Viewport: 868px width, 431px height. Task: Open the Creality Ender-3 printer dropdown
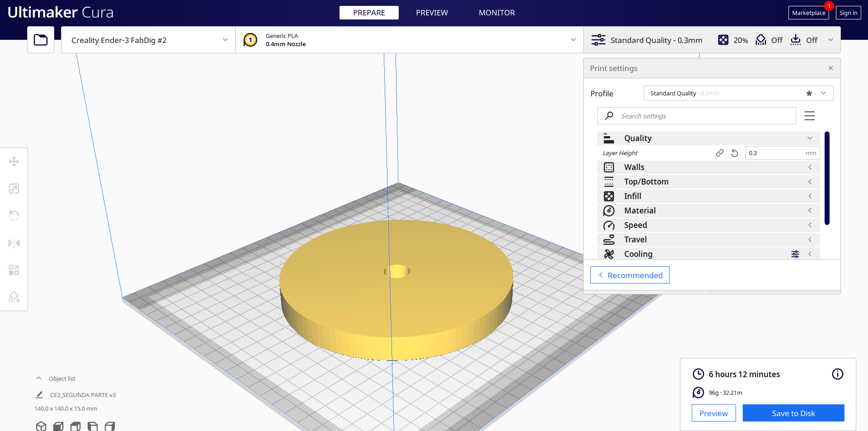[148, 40]
